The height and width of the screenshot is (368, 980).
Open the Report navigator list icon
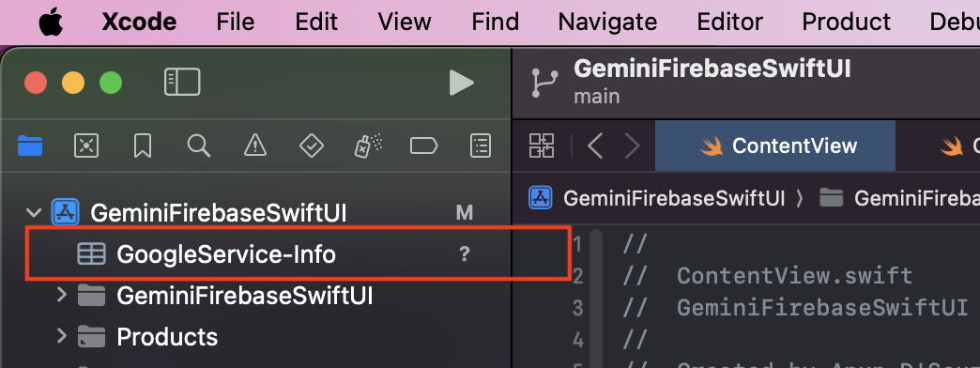pos(480,146)
